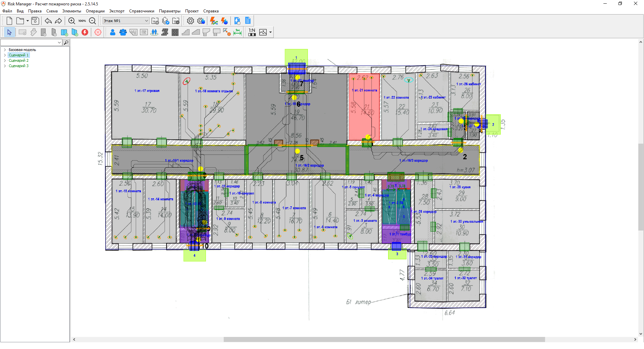Save the project with diskette icon
The image size is (644, 349).
pos(35,21)
